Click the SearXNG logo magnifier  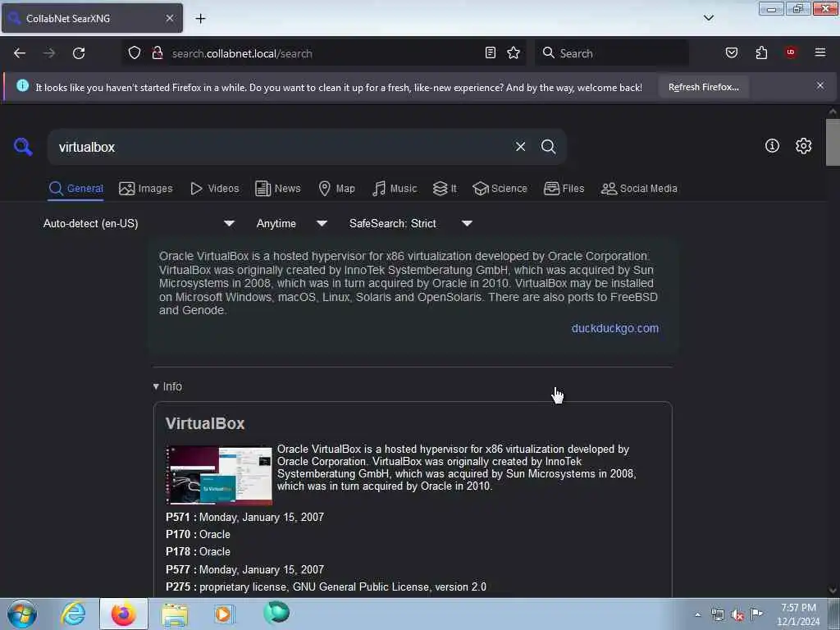point(23,146)
